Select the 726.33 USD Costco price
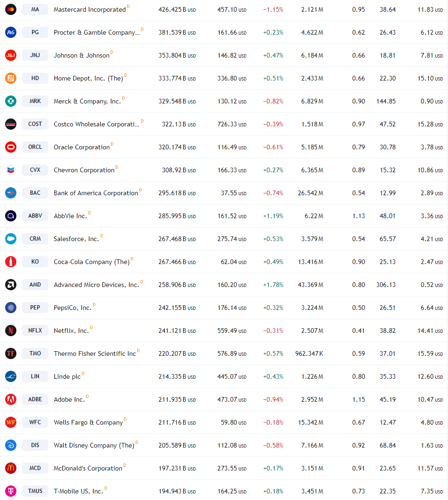Viewport: 448px width, 500px height. tap(232, 125)
